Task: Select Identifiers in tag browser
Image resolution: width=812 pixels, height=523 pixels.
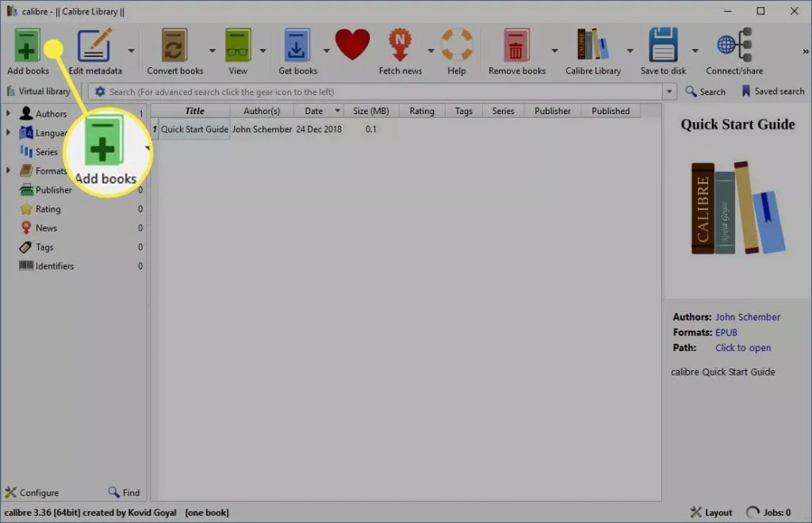Action: point(55,266)
